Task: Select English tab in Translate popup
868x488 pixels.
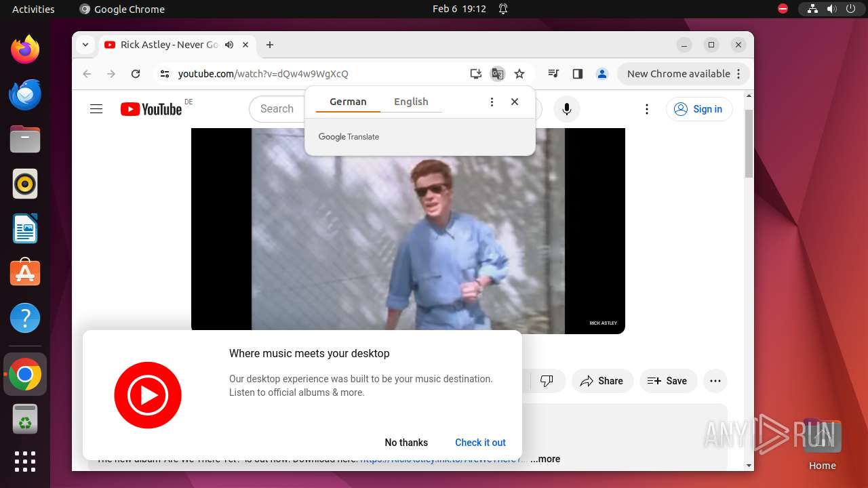Action: click(x=411, y=102)
